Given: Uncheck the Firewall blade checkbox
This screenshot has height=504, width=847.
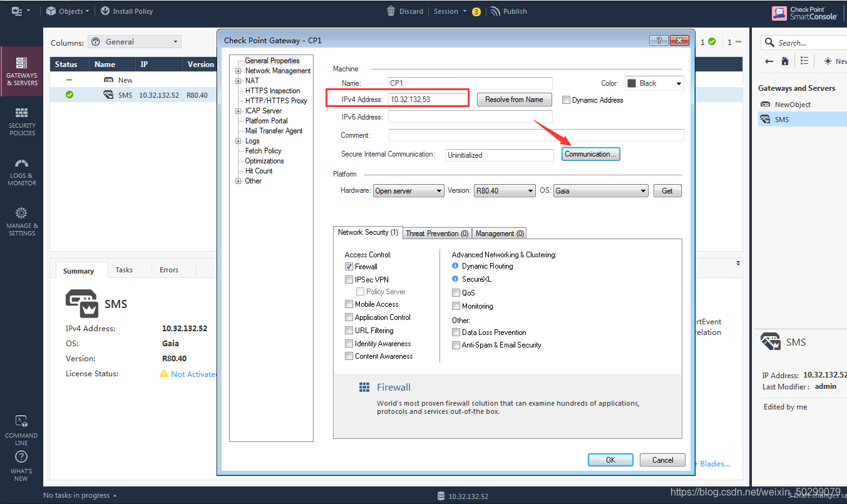Looking at the screenshot, I should (349, 267).
